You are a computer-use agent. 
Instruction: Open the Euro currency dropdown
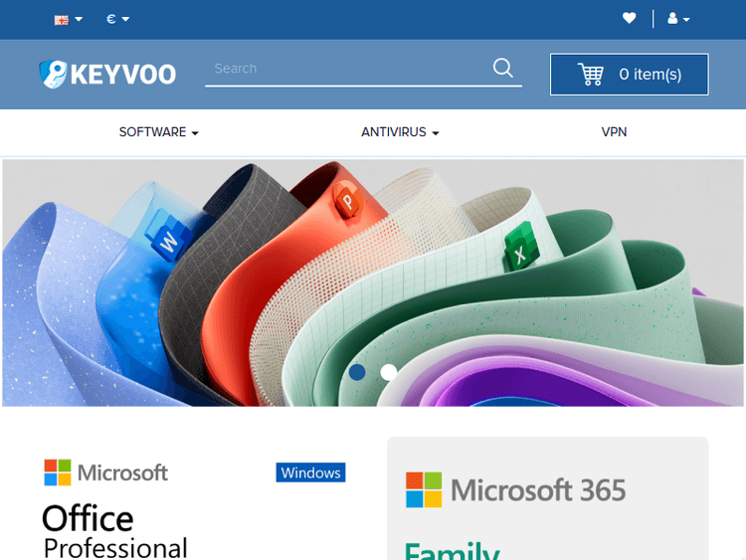click(117, 19)
